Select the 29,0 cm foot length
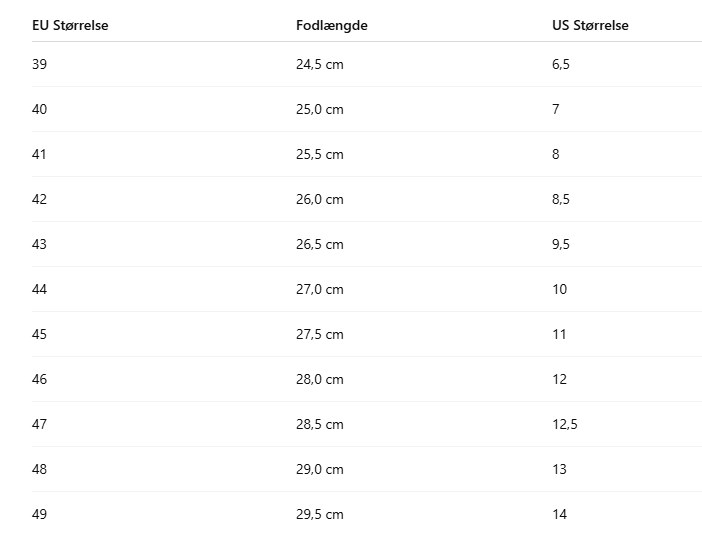702x541 pixels. coord(320,469)
